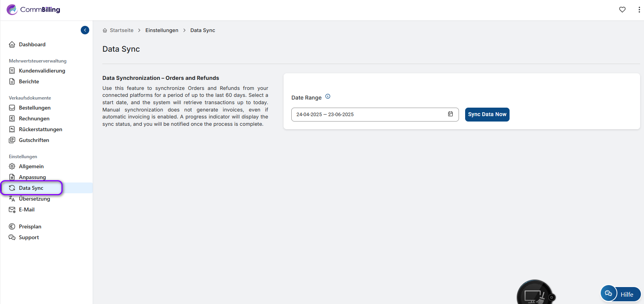Open Kundenvalidierung in the sidebar

click(42, 71)
